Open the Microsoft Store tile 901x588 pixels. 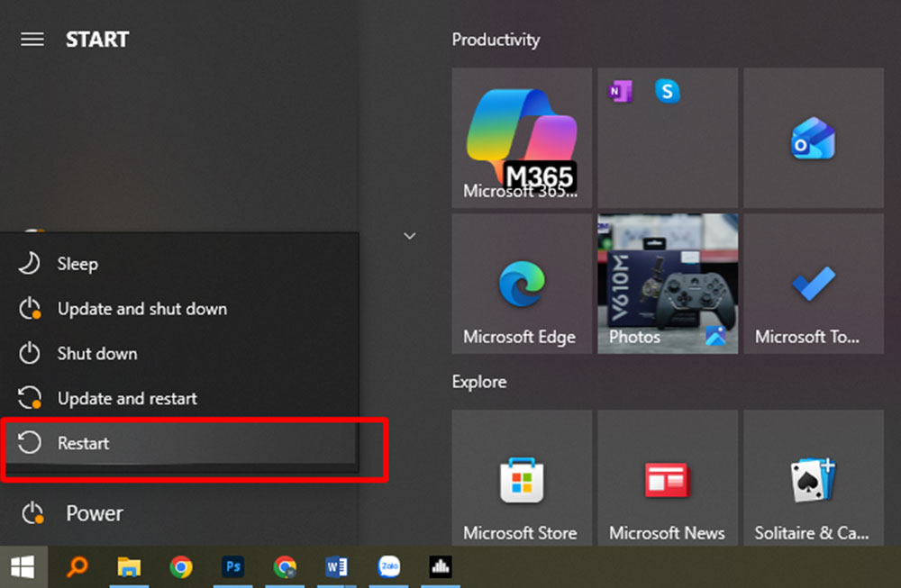click(x=522, y=481)
